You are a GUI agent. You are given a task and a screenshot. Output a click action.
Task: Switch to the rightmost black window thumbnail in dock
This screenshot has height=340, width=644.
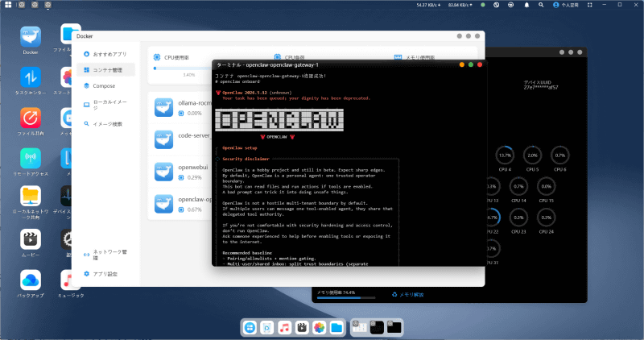pyautogui.click(x=394, y=327)
